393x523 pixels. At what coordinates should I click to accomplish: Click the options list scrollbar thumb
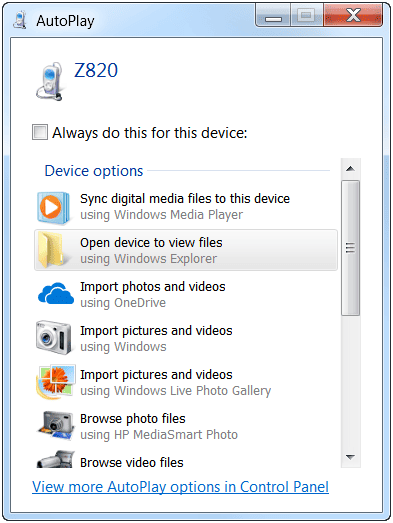click(x=350, y=248)
